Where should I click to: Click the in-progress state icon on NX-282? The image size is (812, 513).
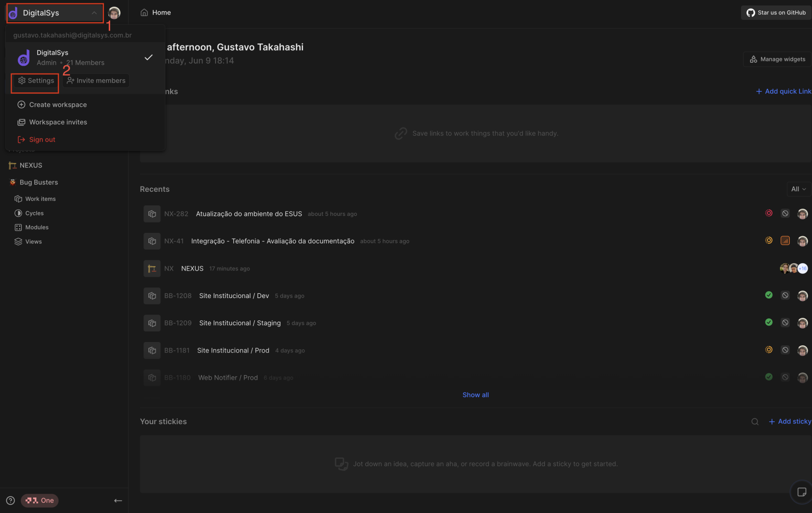click(768, 214)
